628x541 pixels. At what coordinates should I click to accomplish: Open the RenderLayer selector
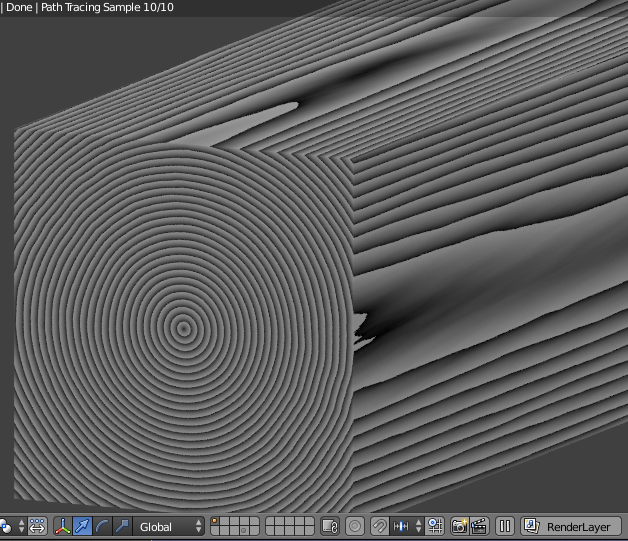tap(571, 526)
